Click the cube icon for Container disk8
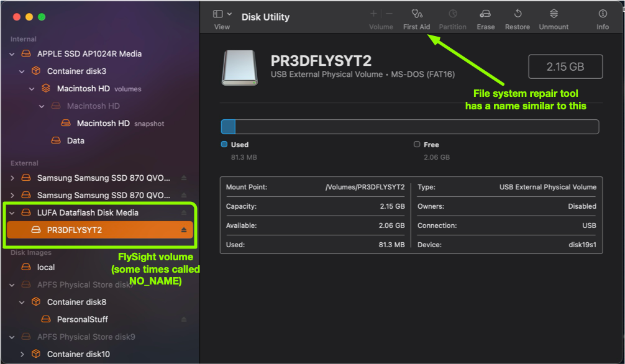This screenshot has width=625, height=364. point(36,302)
